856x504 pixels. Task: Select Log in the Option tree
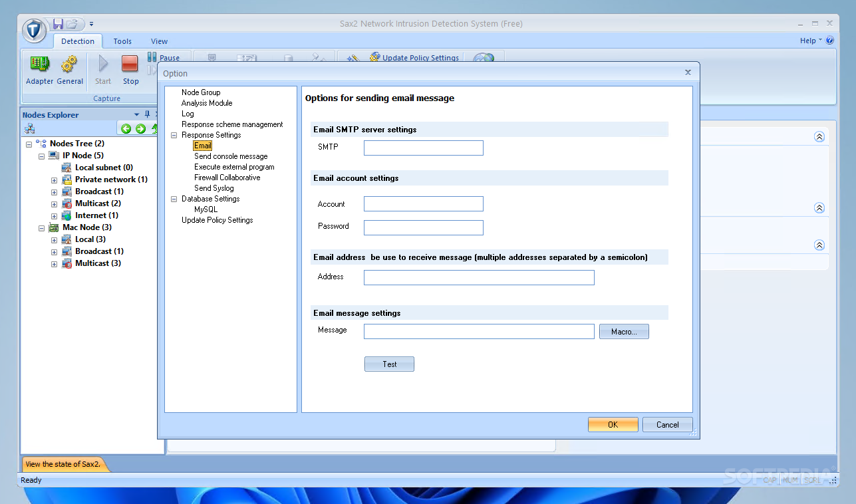188,114
